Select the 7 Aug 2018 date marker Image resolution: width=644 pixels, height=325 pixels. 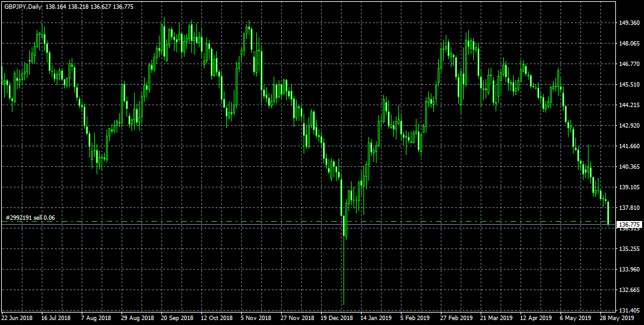tap(97, 318)
